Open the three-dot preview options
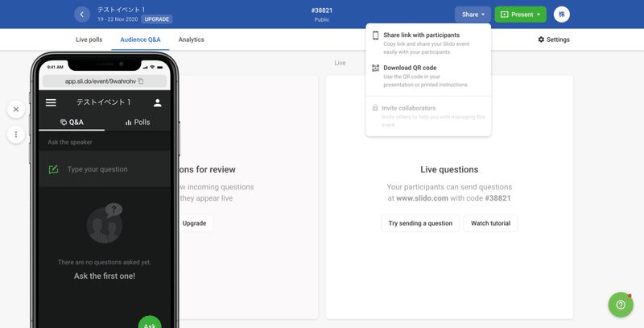 point(16,135)
